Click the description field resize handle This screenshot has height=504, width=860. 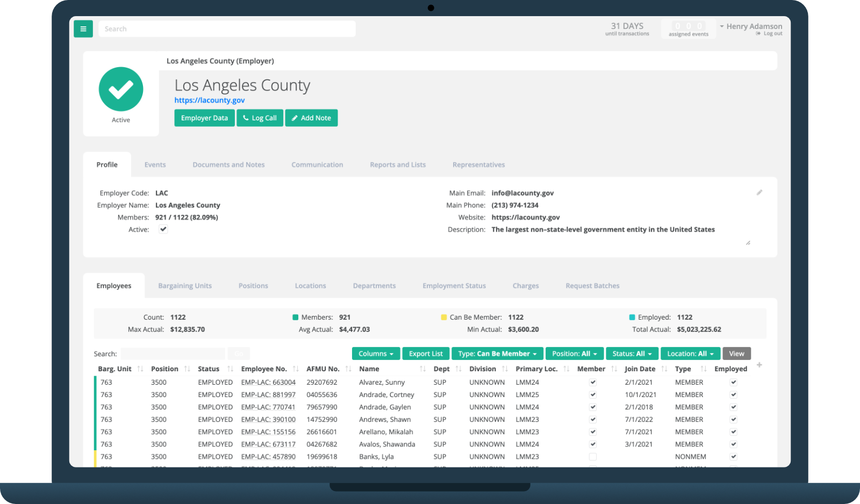[x=748, y=243]
